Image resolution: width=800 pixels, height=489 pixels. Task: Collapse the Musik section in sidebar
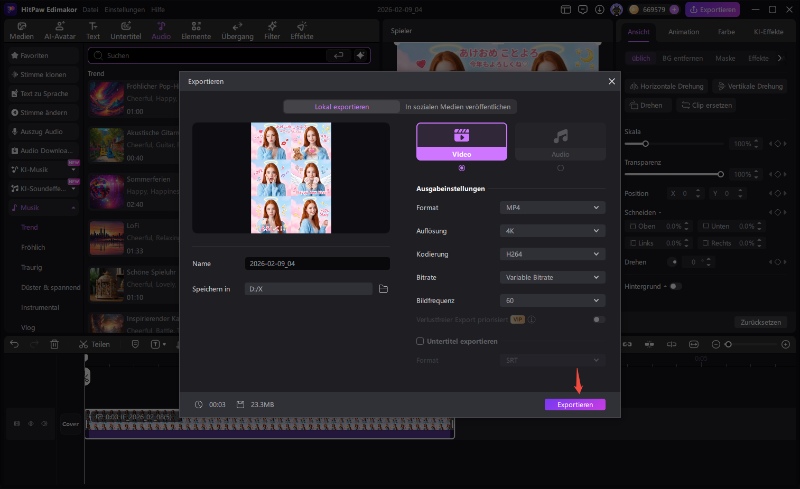(x=73, y=208)
